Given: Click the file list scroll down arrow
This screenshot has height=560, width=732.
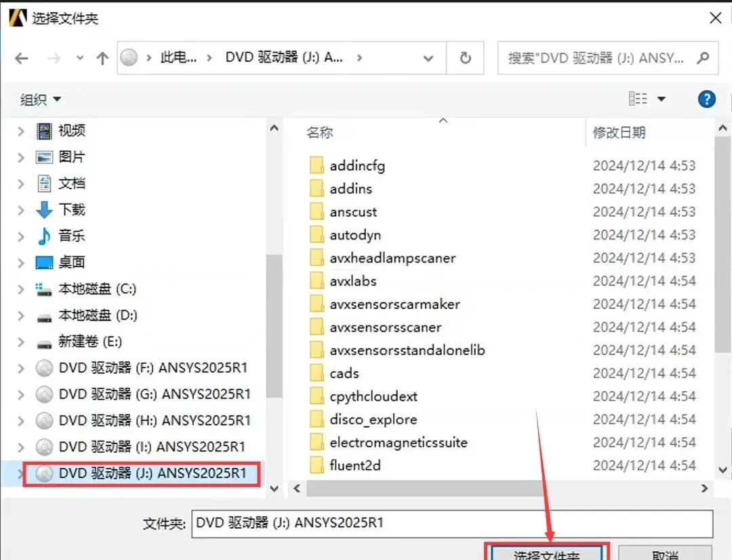Looking at the screenshot, I should pos(723,470).
